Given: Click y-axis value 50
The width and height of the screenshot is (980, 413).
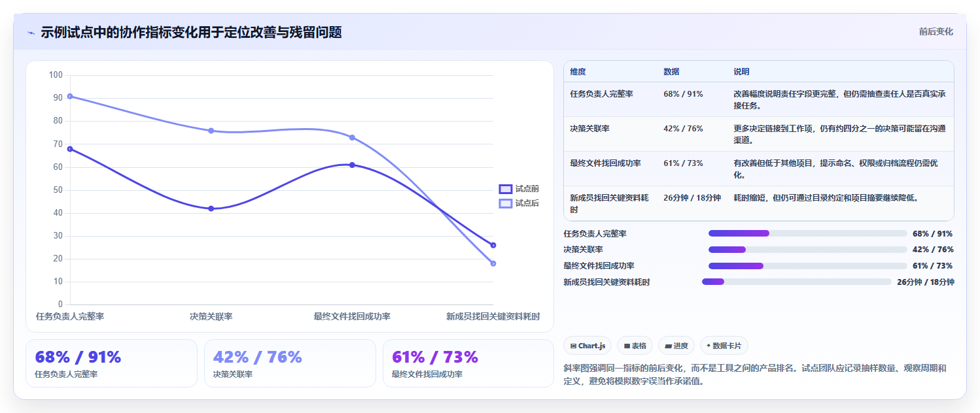Looking at the screenshot, I should (x=58, y=190).
